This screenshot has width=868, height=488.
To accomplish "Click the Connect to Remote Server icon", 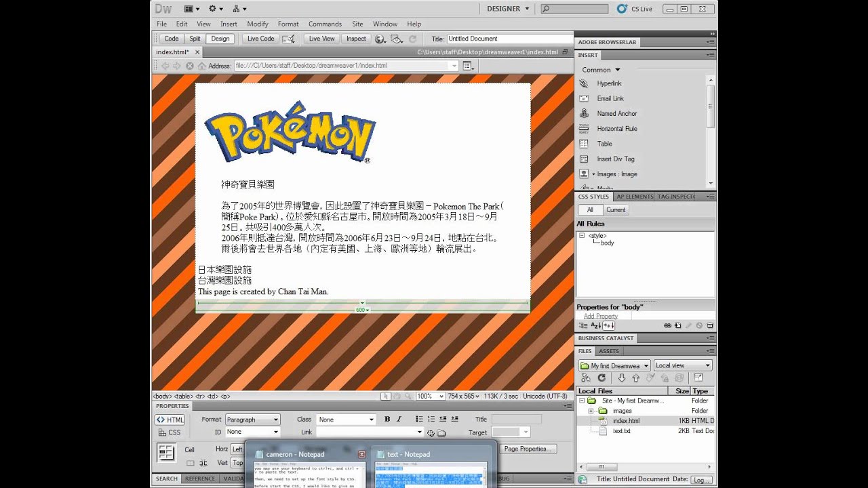I will tap(586, 378).
